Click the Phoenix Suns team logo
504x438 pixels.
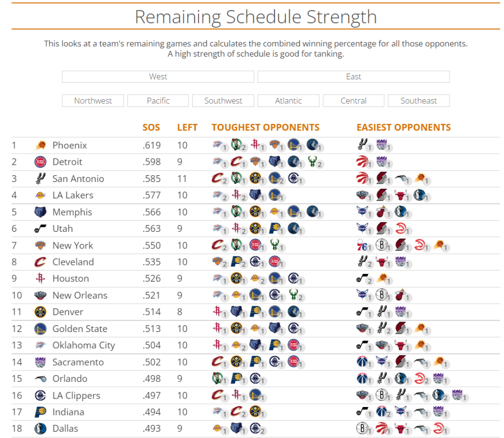pos(40,145)
